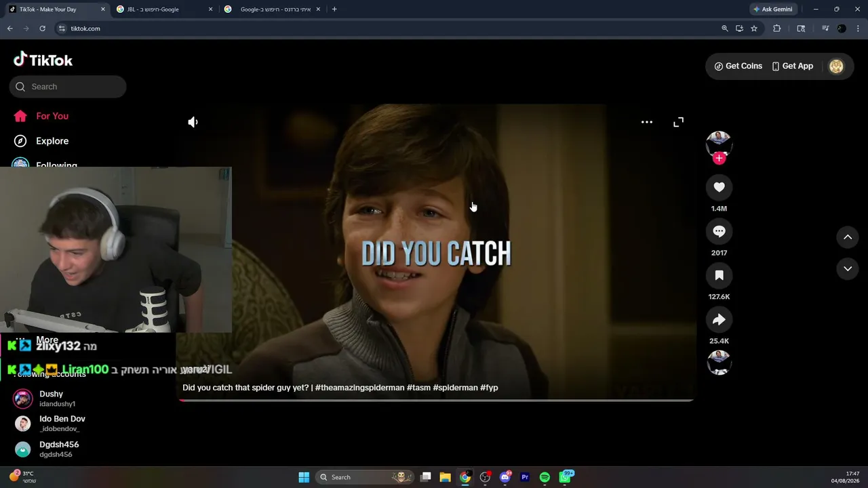Open the Chrome extensions menu
Viewport: 868px width, 488px height.
[x=777, y=28]
